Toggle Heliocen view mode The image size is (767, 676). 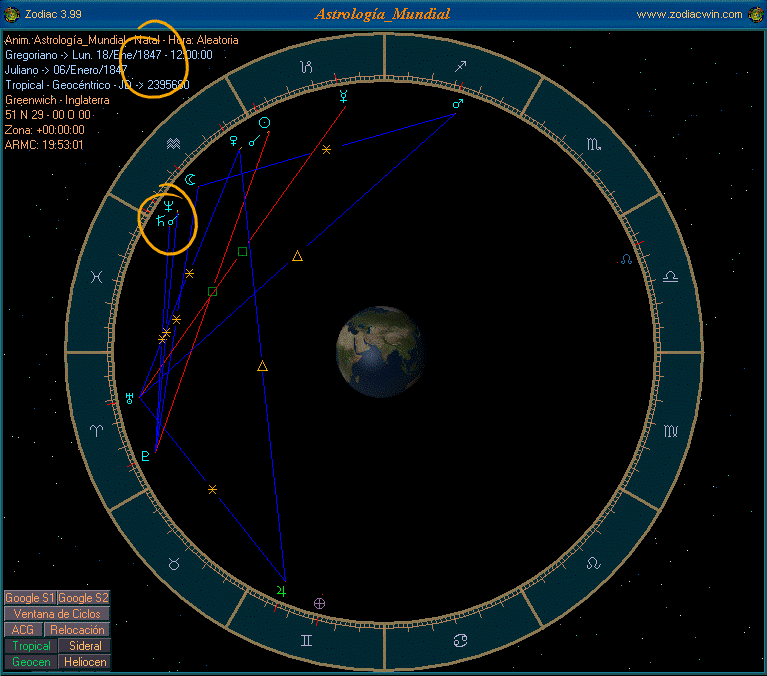[85, 662]
